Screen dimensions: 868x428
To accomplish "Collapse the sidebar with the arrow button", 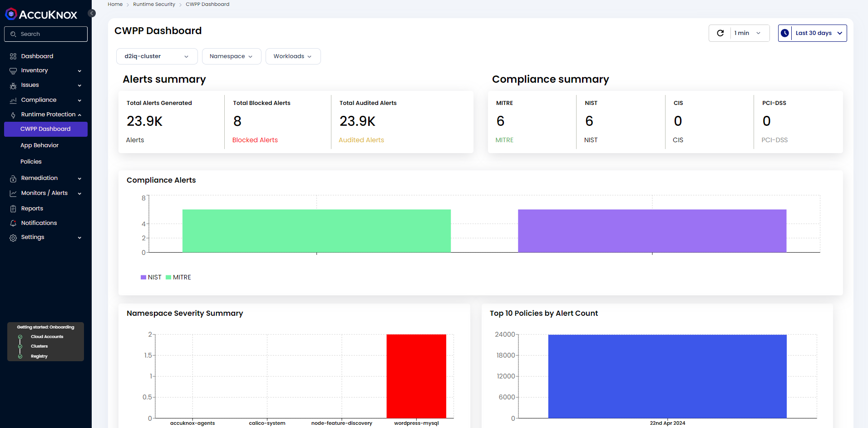I will (92, 13).
